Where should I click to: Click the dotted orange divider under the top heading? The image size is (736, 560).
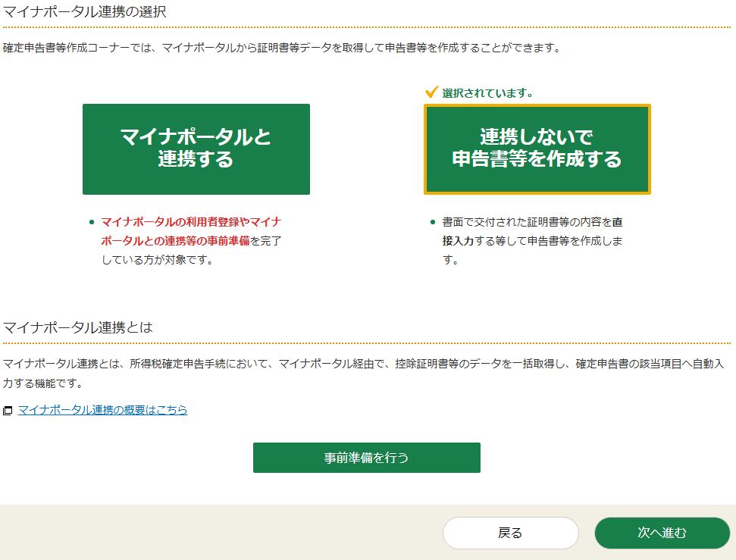pyautogui.click(x=367, y=27)
